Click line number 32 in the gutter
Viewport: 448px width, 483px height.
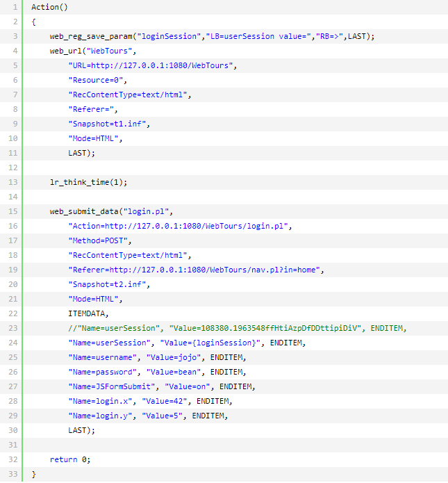tap(13, 459)
